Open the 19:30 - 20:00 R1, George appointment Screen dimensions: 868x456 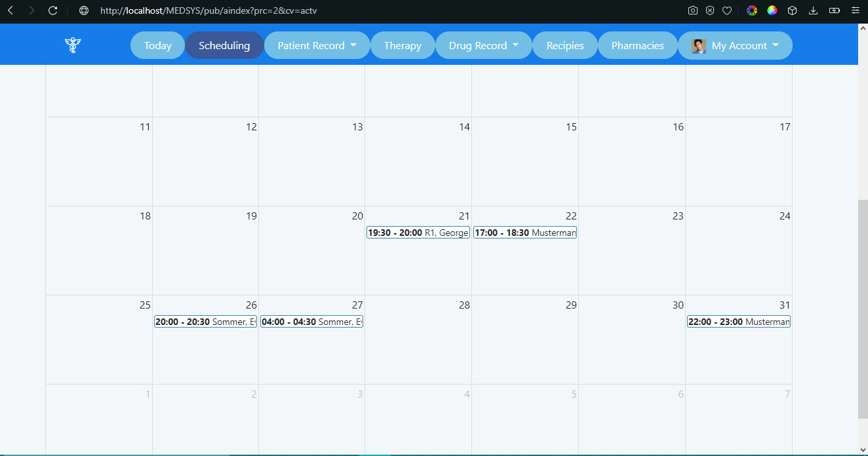point(418,233)
